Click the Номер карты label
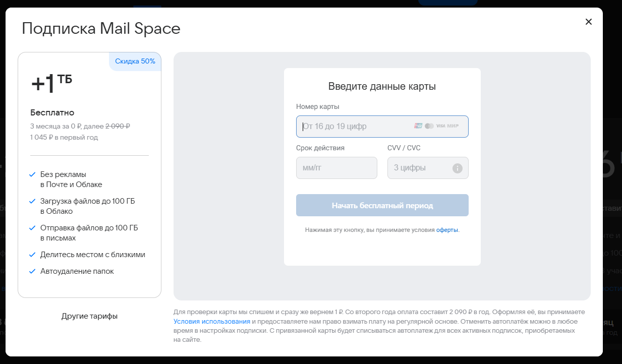 318,106
